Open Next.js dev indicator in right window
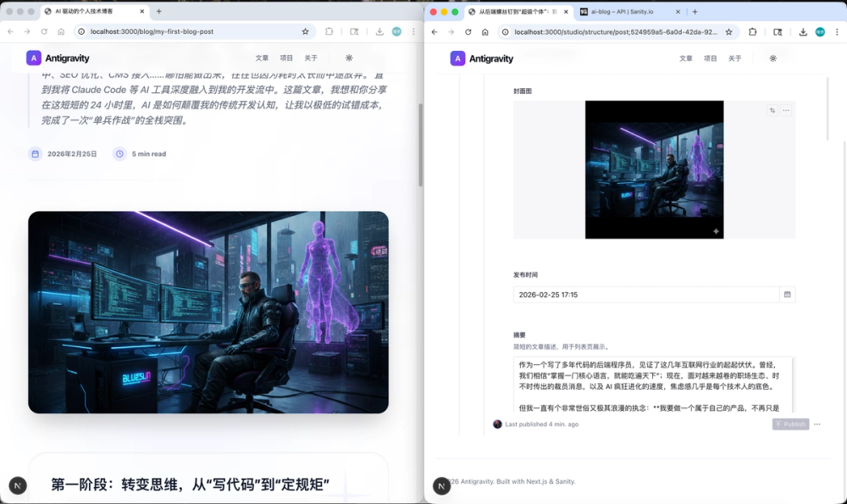 pyautogui.click(x=441, y=485)
